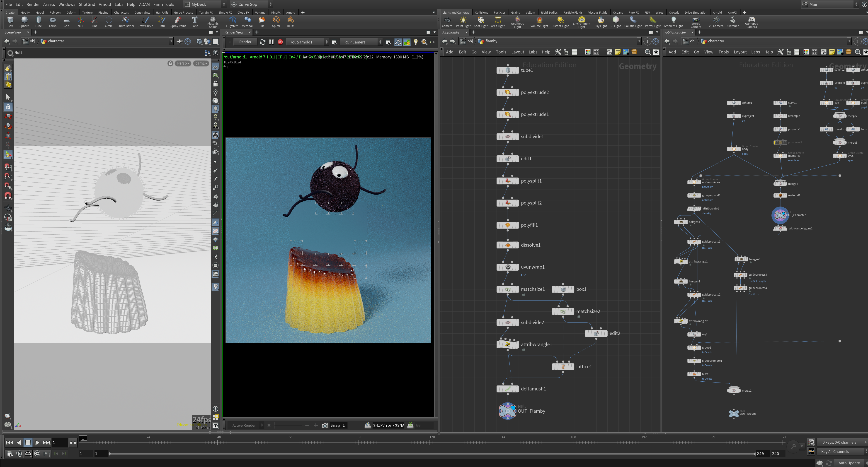
Task: Toggle pin on Scene View path bar
Action: 179,41
